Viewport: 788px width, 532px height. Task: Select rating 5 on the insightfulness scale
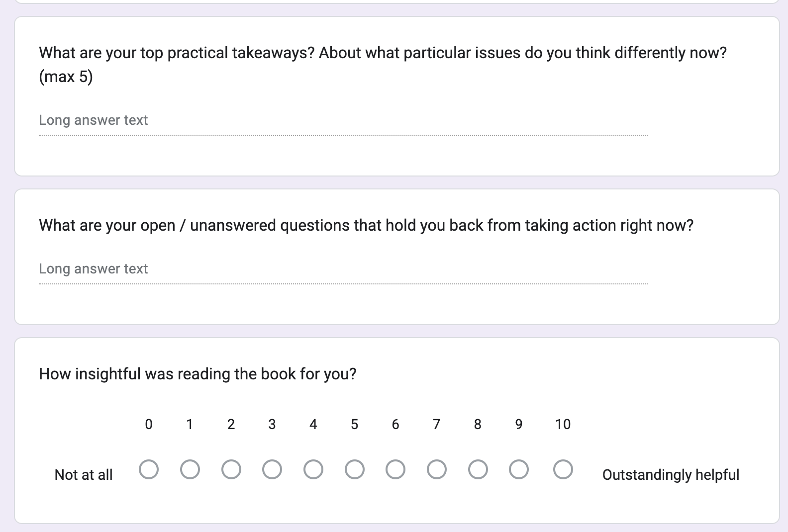point(355,469)
